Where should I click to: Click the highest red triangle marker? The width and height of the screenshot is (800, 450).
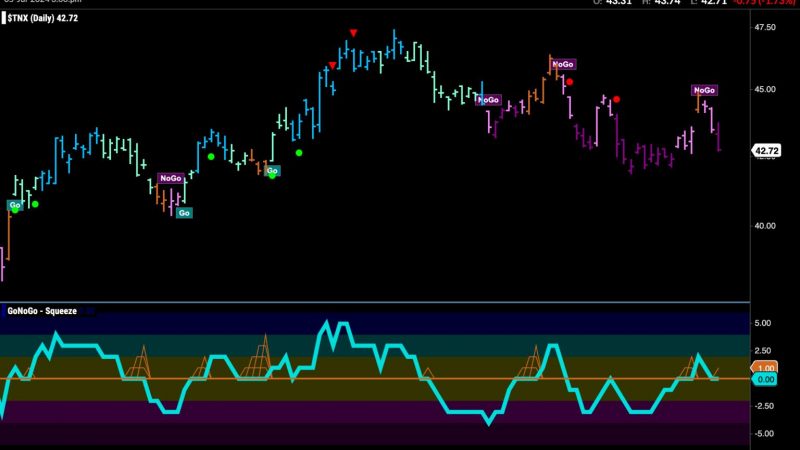(x=353, y=33)
